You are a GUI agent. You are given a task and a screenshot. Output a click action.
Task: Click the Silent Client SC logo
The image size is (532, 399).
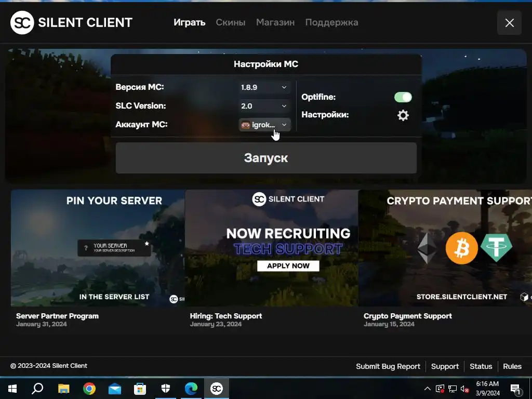tap(22, 22)
